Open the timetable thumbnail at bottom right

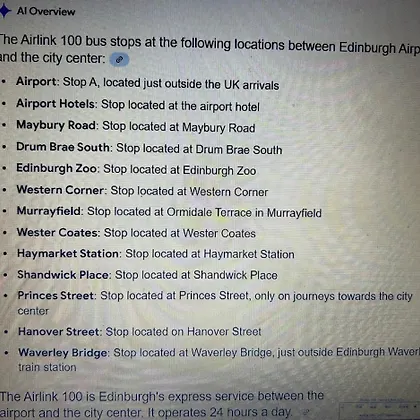pyautogui.click(x=379, y=409)
